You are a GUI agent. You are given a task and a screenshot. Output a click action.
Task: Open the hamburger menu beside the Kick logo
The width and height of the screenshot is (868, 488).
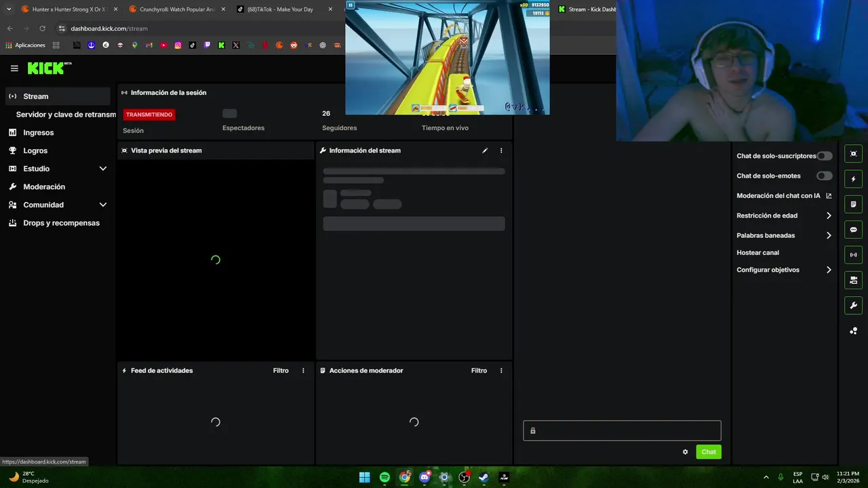click(14, 68)
